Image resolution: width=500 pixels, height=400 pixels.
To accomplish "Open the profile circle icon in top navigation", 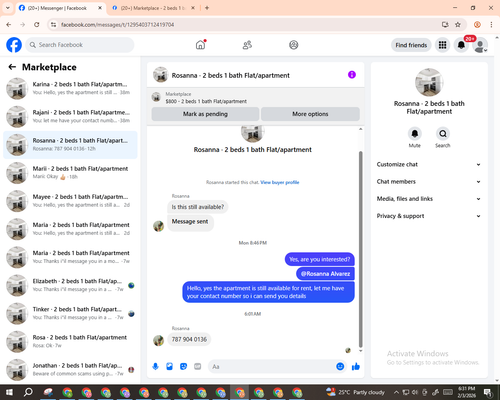I will [x=294, y=45].
